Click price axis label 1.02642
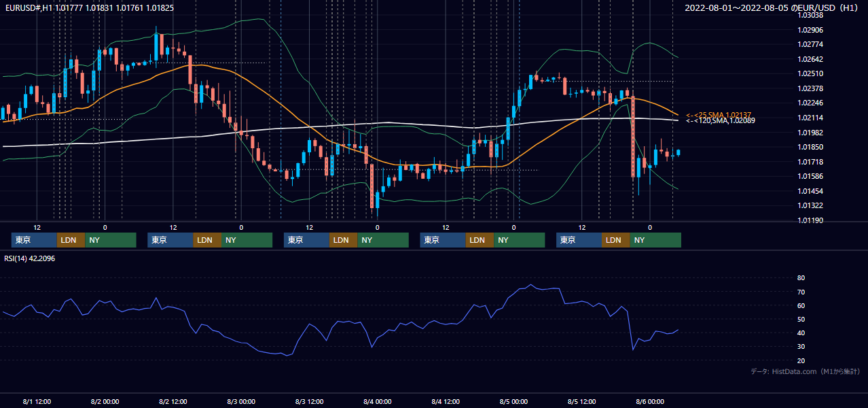The width and height of the screenshot is (868, 408). tap(810, 59)
